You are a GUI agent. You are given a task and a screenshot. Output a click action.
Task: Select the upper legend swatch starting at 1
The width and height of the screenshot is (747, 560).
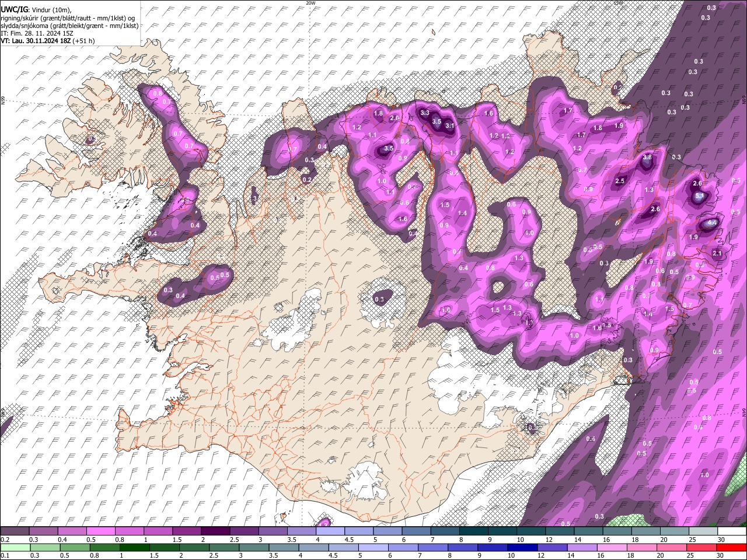click(x=158, y=531)
